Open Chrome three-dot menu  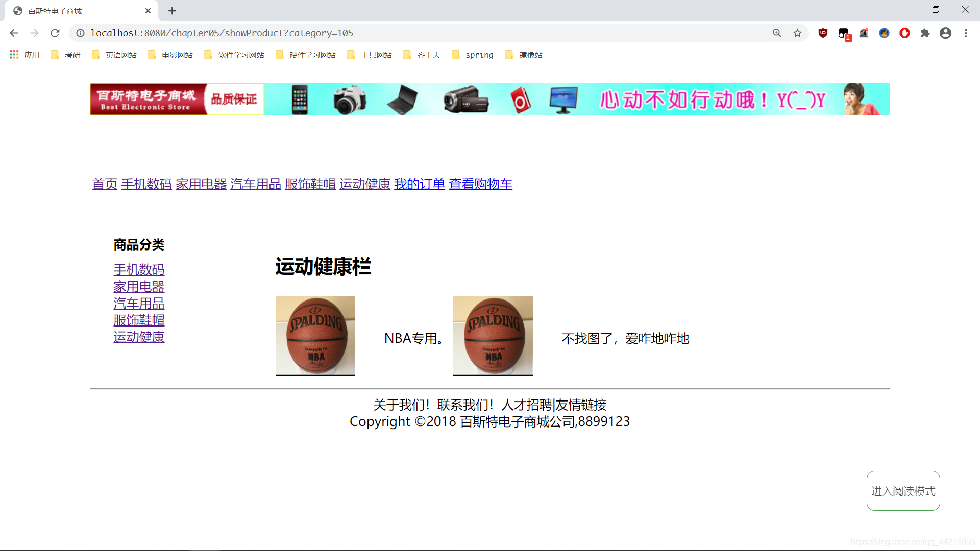coord(966,33)
